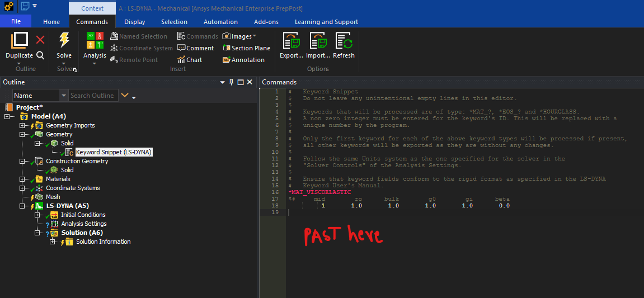Click the Search Outline field

click(93, 95)
